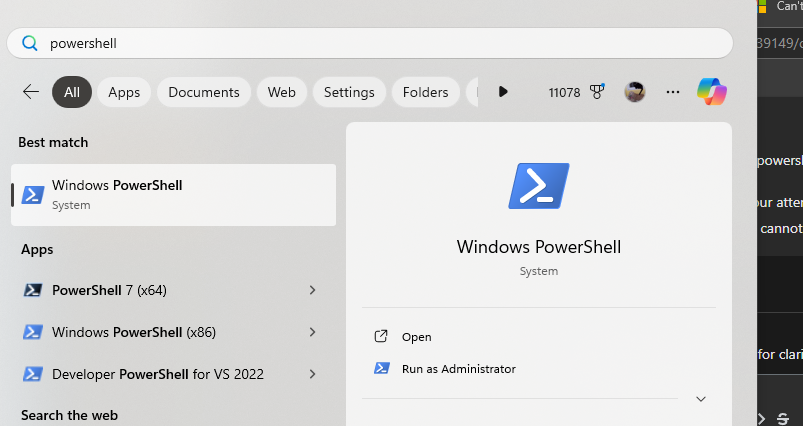Switch to the Apps filter tab
The height and width of the screenshot is (426, 803).
point(124,92)
